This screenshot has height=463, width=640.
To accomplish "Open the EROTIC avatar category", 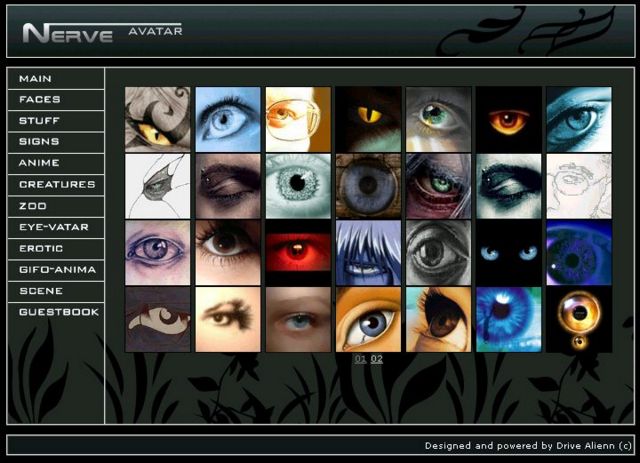I will [x=56, y=249].
